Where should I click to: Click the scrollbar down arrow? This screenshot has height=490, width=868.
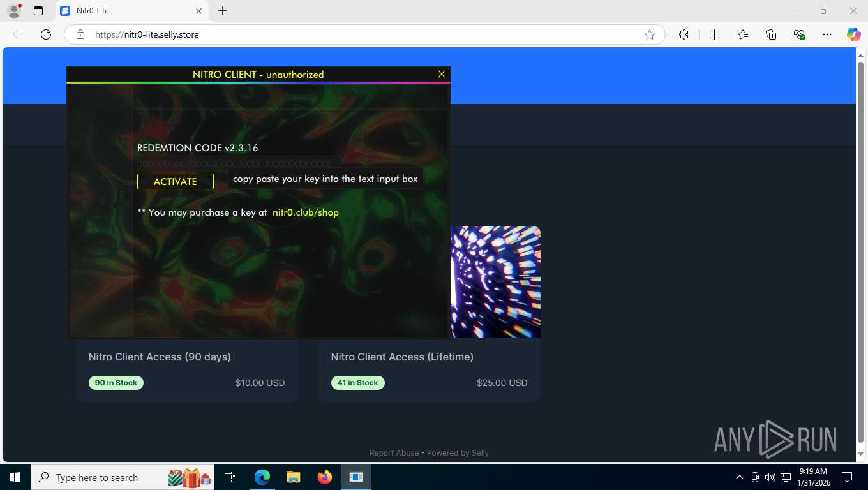(860, 454)
